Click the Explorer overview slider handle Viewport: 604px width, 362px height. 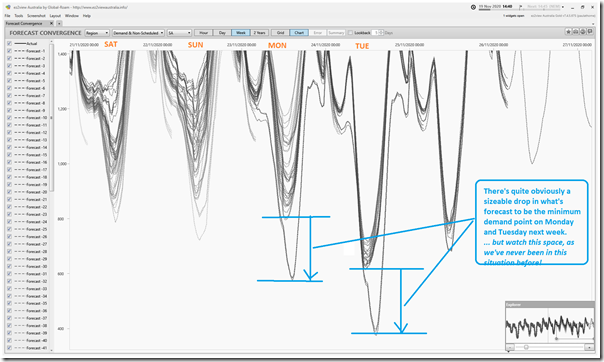(x=526, y=347)
